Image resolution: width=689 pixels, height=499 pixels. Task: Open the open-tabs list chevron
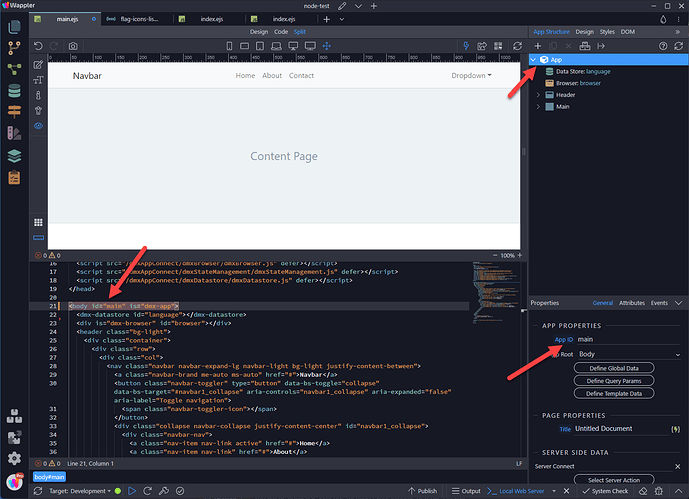click(341, 19)
